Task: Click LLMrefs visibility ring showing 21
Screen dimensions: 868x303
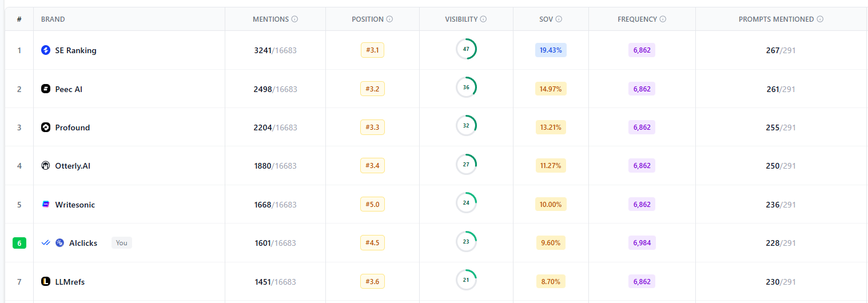Action: coord(466,280)
